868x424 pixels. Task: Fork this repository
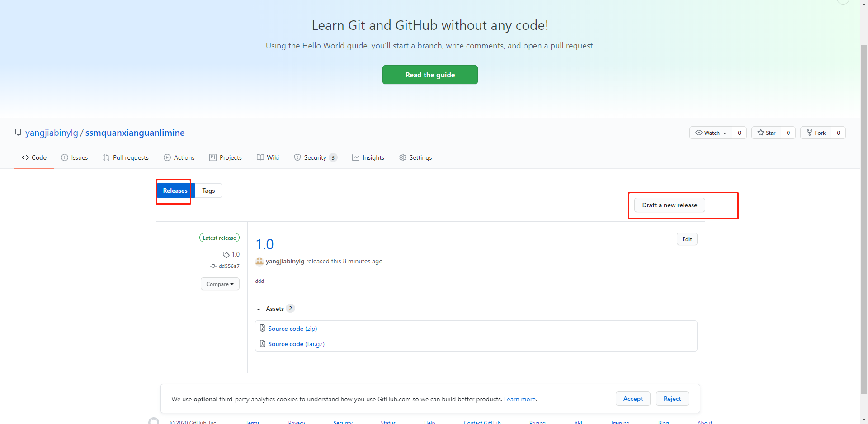click(816, 133)
